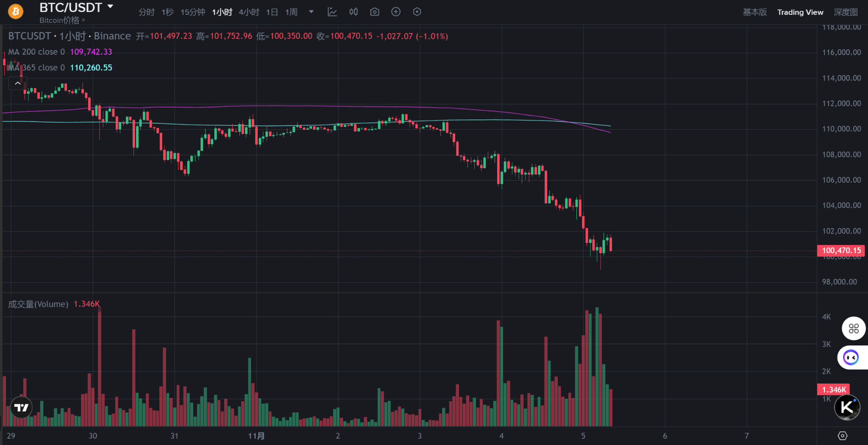
Task: Open the BTC/USDT symbol dropdown
Action: coord(110,7)
